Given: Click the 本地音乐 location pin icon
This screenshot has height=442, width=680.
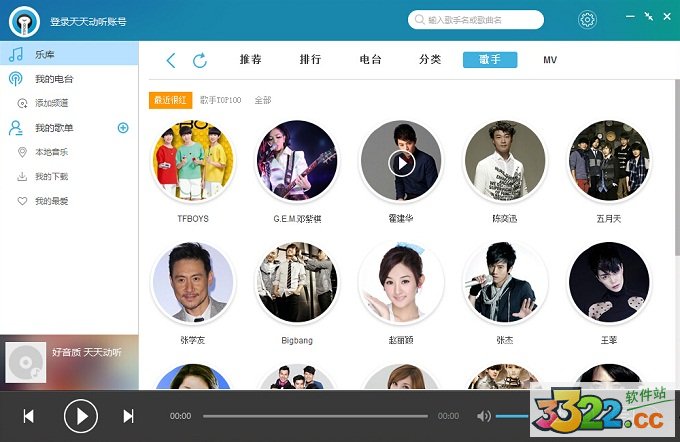Looking at the screenshot, I should point(22,152).
